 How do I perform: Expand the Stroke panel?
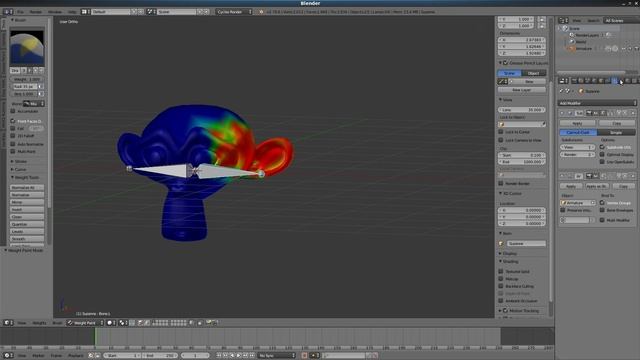click(12, 162)
